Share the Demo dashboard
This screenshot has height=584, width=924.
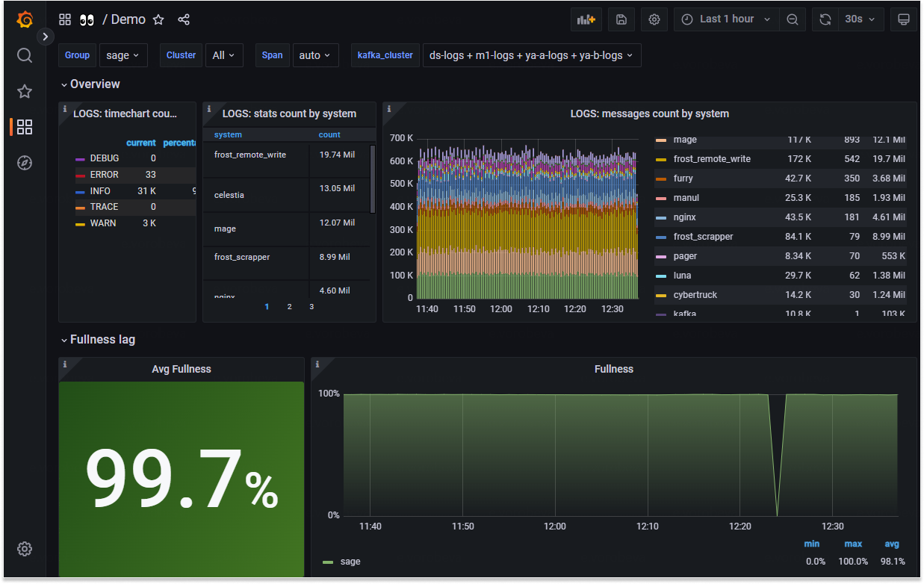click(x=184, y=19)
